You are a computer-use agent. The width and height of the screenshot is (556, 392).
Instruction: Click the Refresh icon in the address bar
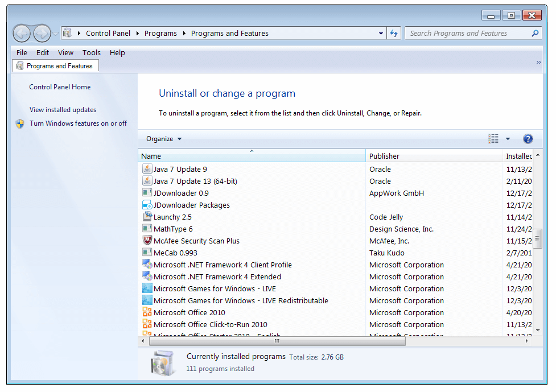[x=394, y=33]
